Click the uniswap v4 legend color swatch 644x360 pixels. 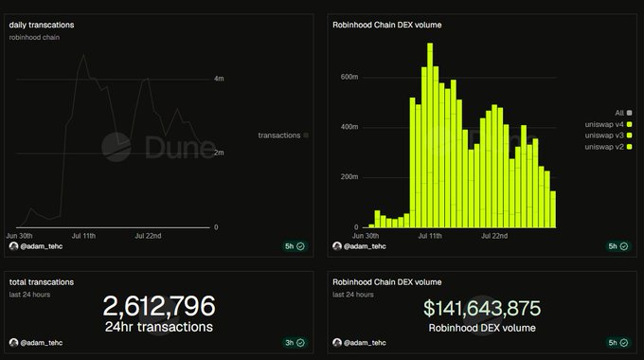tap(629, 124)
